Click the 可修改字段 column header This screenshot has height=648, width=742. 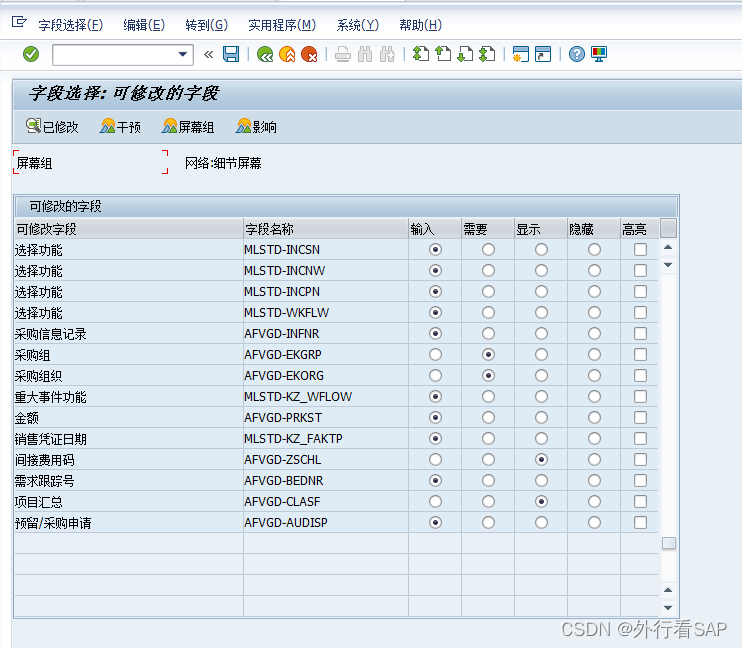coord(129,229)
